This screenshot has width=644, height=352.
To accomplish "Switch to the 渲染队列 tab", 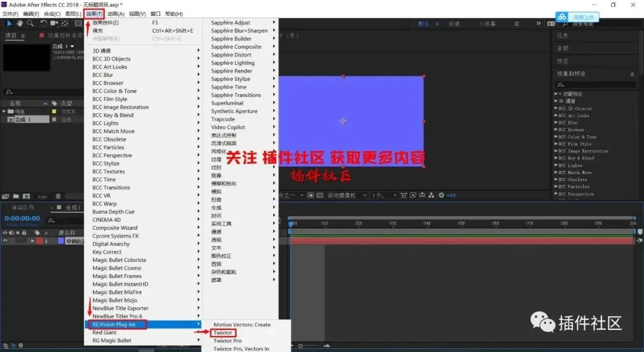I will [23, 208].
